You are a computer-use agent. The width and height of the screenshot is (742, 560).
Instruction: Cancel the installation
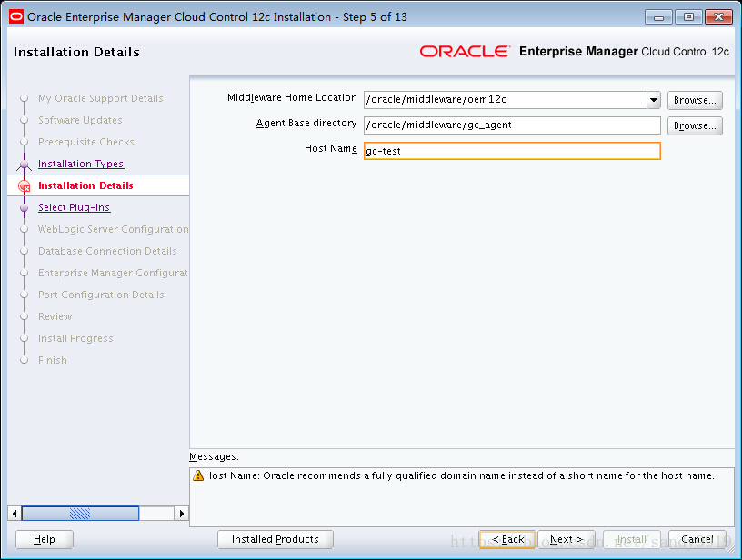tap(697, 539)
